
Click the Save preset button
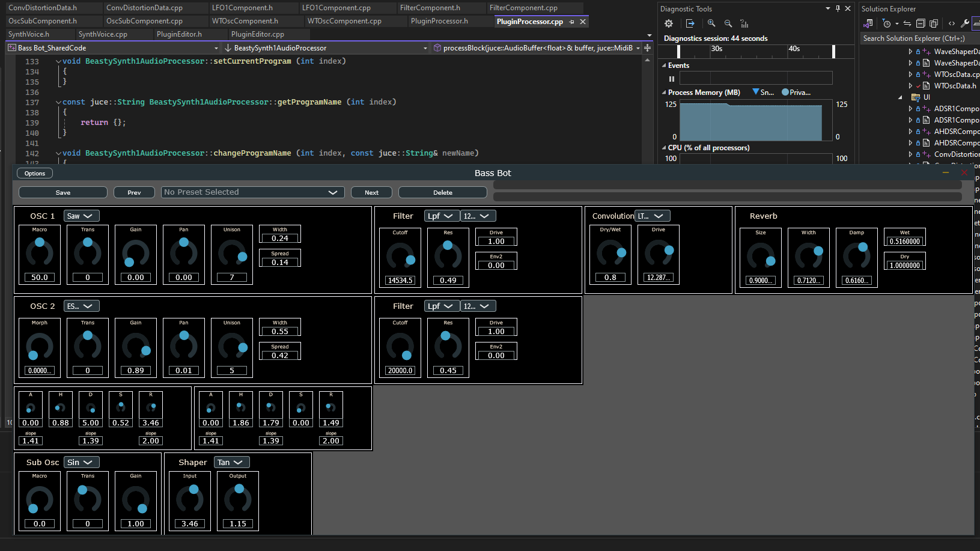click(x=63, y=192)
